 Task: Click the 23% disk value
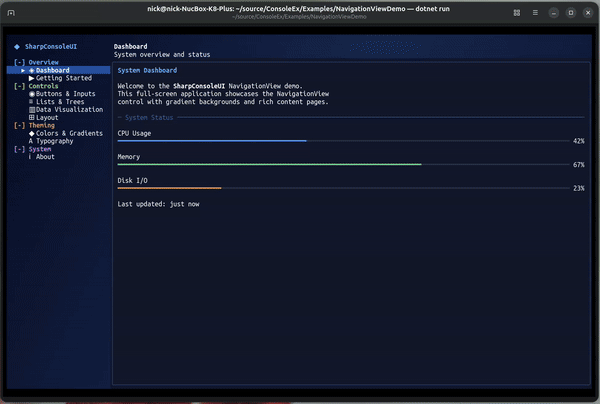click(x=579, y=188)
